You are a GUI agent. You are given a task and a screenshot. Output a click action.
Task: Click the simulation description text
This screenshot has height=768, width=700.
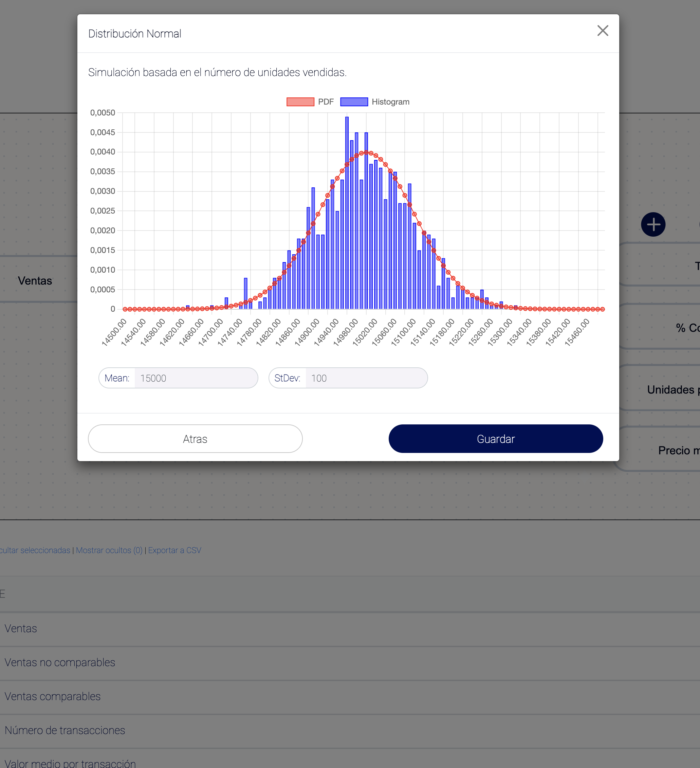[x=217, y=72]
